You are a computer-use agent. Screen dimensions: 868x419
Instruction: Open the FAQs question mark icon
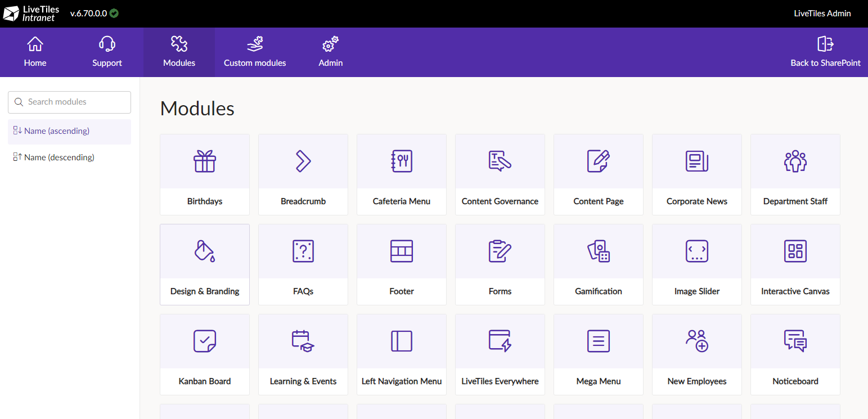(x=303, y=251)
